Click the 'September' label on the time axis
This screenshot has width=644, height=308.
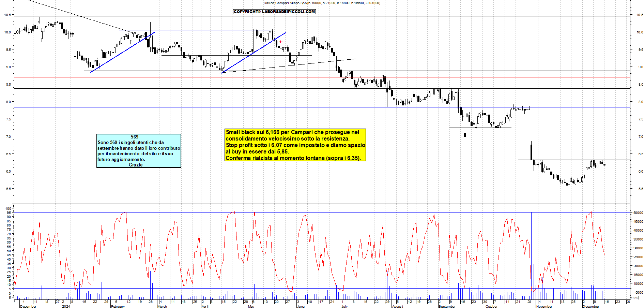pos(447,306)
